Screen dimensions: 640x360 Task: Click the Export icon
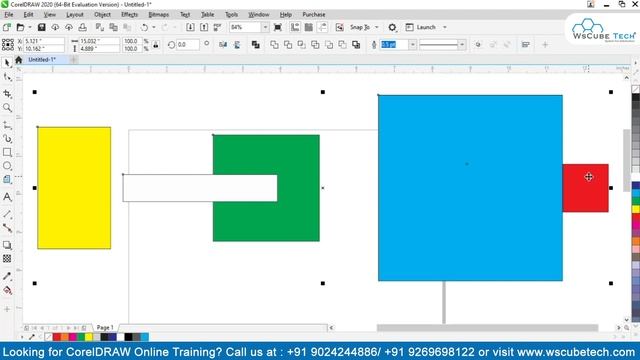(204, 27)
